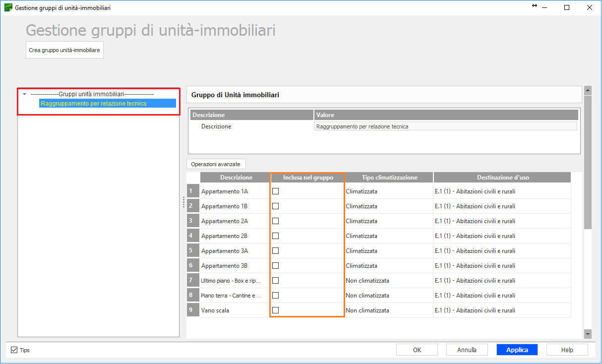Select Raggruppamento per relazione tecnica tree item

pos(94,104)
